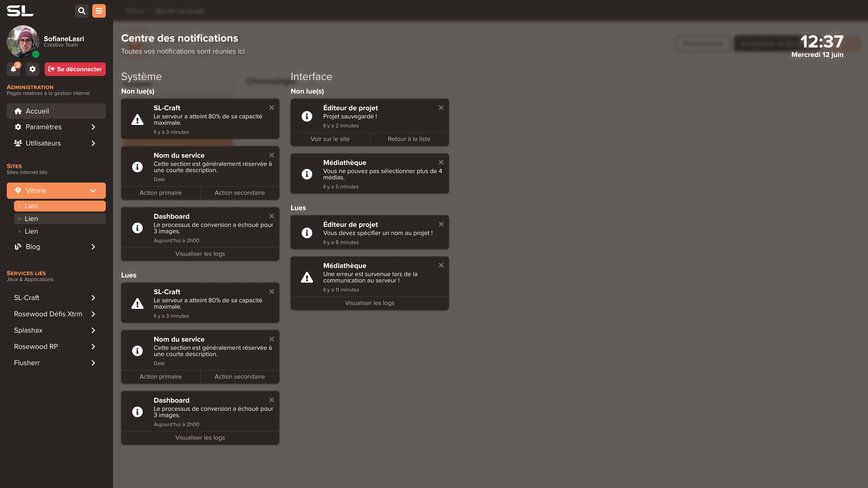The height and width of the screenshot is (488, 868).
Task: Open the search icon at the top
Action: (x=82, y=11)
